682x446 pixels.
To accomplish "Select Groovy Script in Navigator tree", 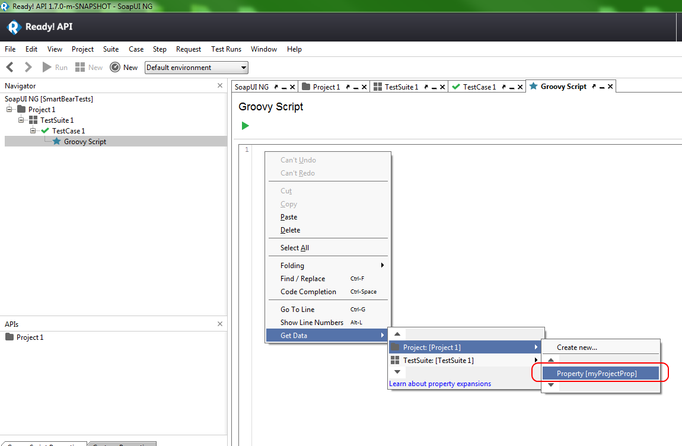I will click(x=85, y=141).
